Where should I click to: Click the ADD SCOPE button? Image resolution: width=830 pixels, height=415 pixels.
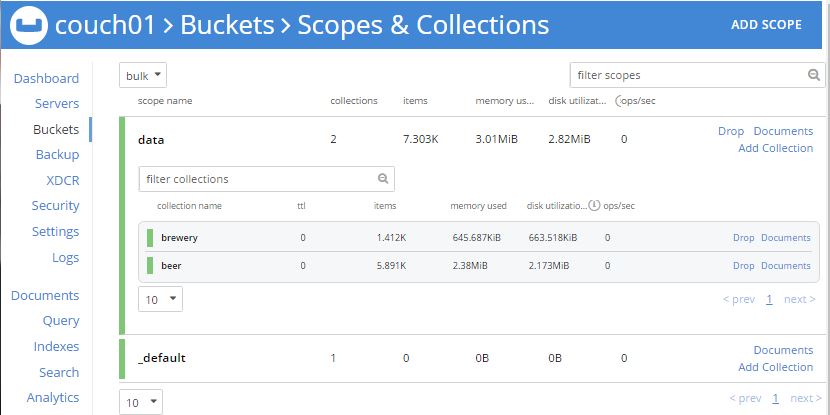[x=766, y=25]
